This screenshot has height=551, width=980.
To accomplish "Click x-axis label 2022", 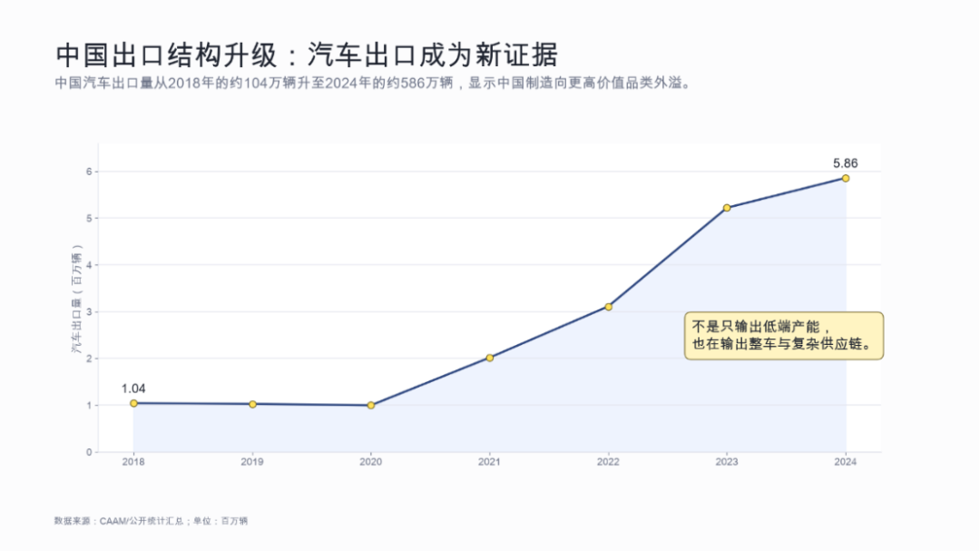I will tap(609, 462).
